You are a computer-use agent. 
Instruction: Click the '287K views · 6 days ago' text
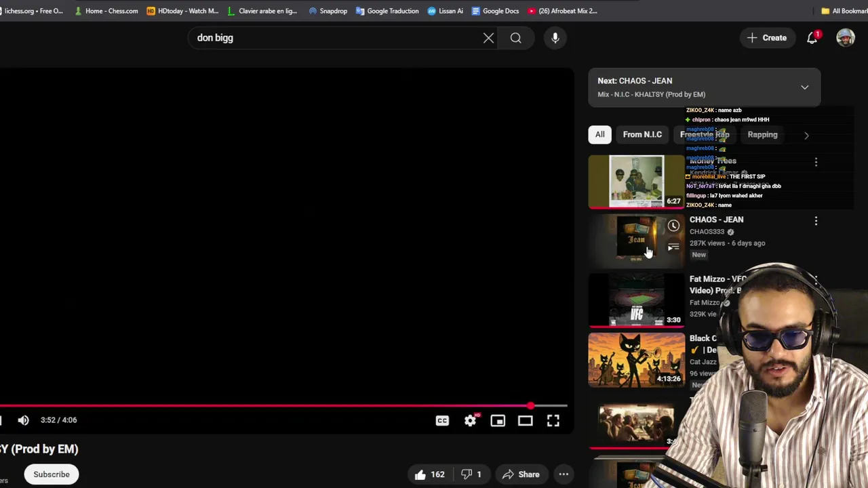pyautogui.click(x=727, y=243)
